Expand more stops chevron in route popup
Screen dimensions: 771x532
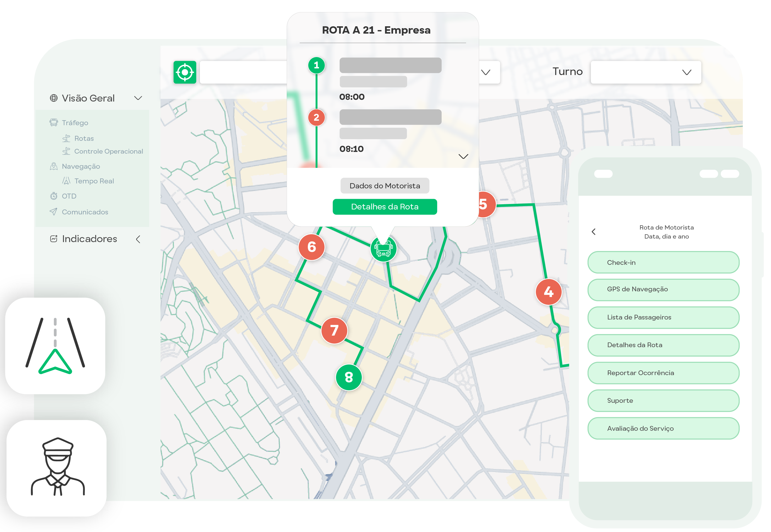click(463, 156)
